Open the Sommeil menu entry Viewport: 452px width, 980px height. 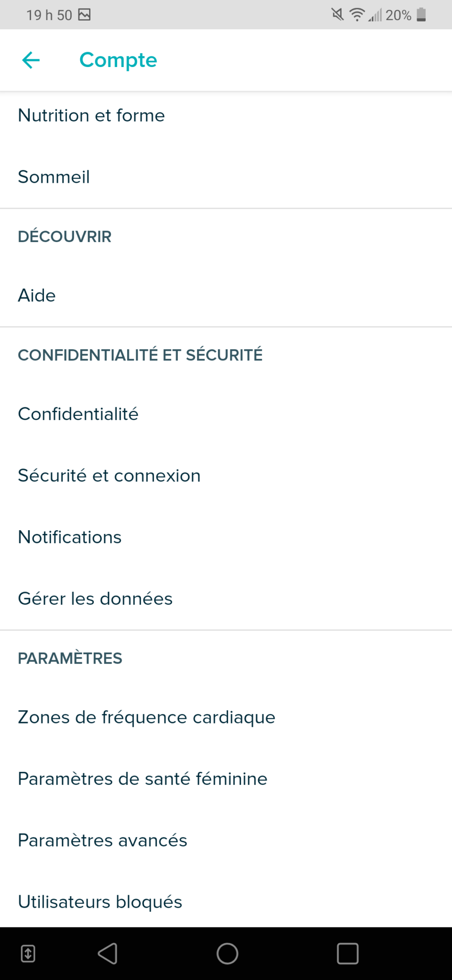pyautogui.click(x=54, y=177)
